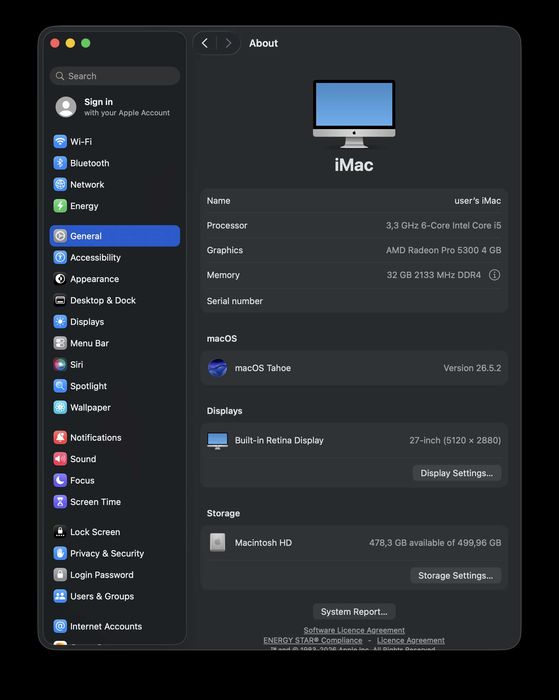Go back with the left chevron
The image size is (559, 700).
[205, 43]
